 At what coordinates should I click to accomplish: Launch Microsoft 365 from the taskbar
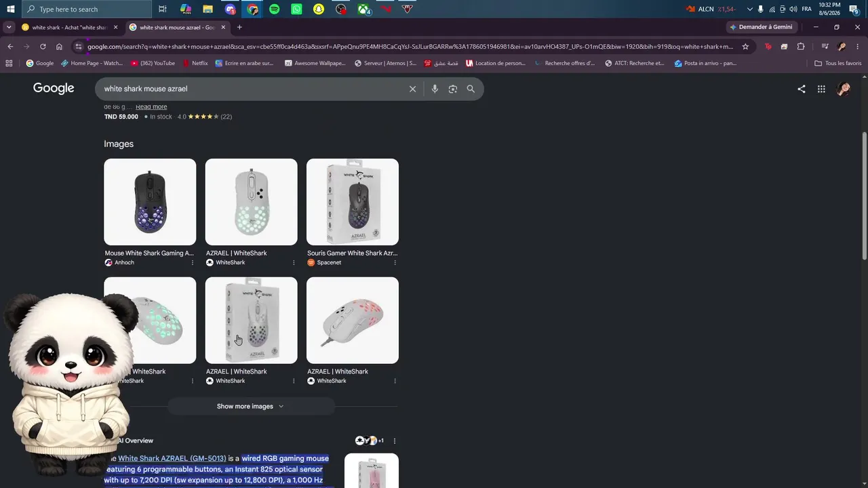tap(185, 9)
